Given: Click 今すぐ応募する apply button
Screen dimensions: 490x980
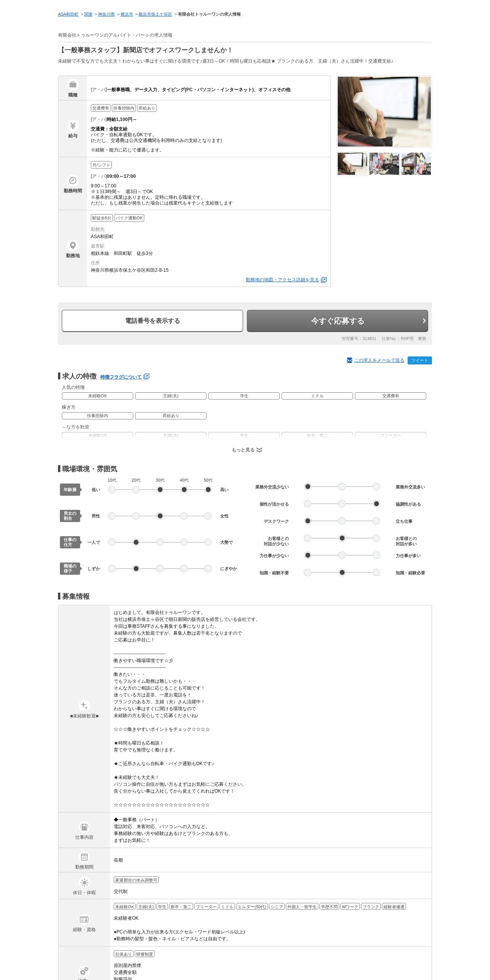Looking at the screenshot, I should [337, 321].
